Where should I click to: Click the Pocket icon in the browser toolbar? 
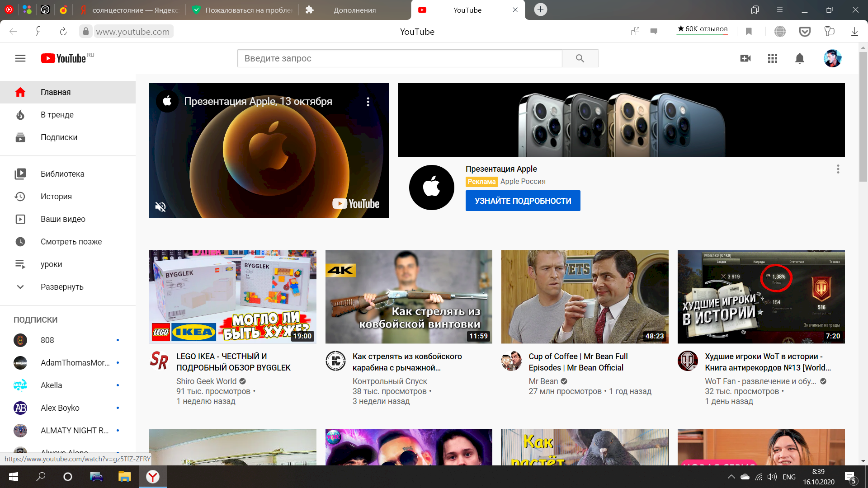(805, 31)
